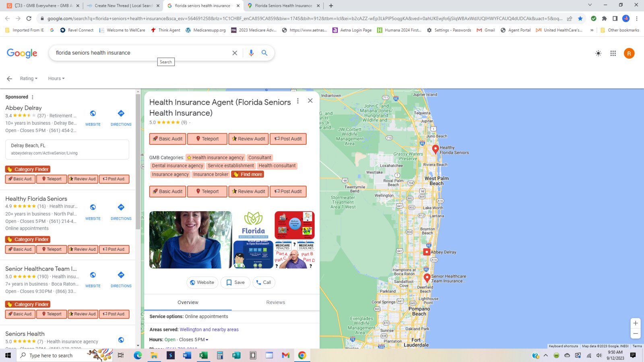The height and width of the screenshot is (362, 644).
Task: Switch to the Overview tab
Action: tap(188, 302)
